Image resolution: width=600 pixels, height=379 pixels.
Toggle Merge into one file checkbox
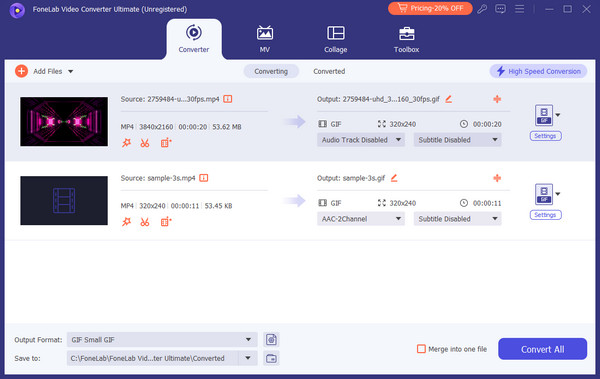pyautogui.click(x=421, y=349)
